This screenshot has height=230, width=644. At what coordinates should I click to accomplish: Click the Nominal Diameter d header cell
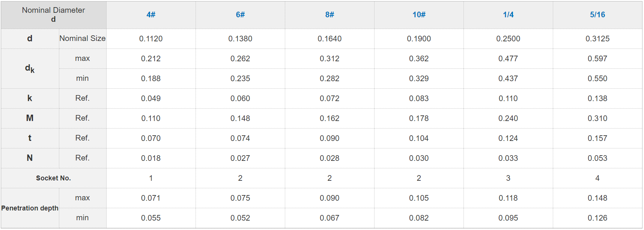(53, 15)
